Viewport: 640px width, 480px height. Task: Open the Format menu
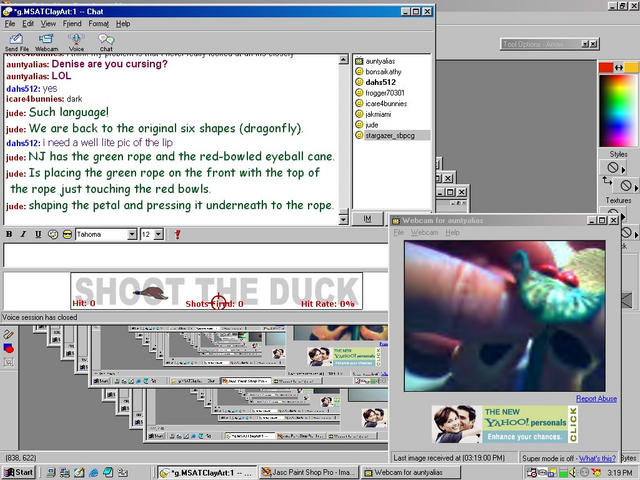point(98,24)
